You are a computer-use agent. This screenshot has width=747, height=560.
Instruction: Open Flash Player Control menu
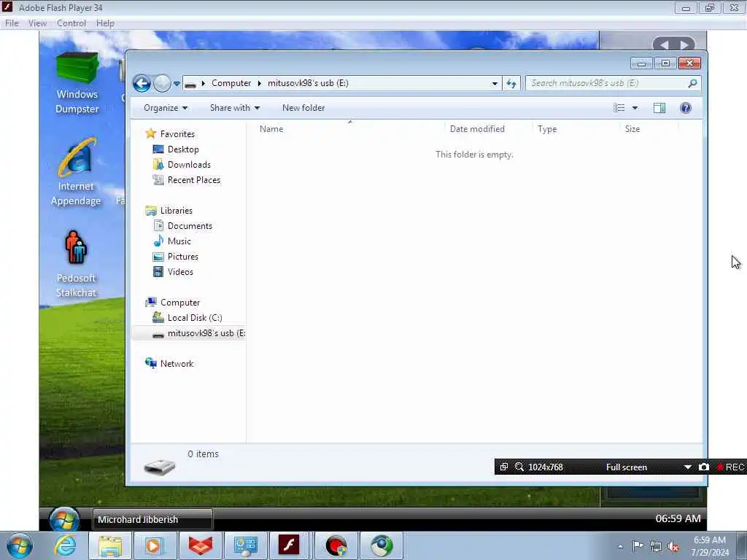[71, 23]
